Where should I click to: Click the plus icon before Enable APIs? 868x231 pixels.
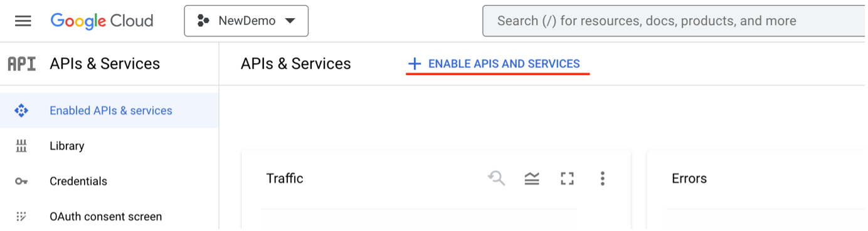(415, 64)
